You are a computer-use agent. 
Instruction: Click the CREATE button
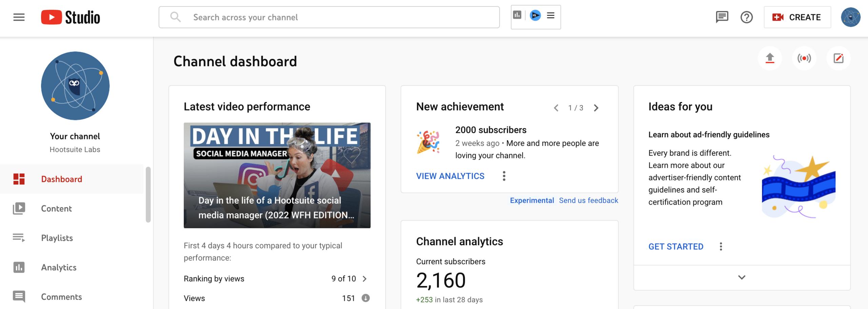(797, 17)
